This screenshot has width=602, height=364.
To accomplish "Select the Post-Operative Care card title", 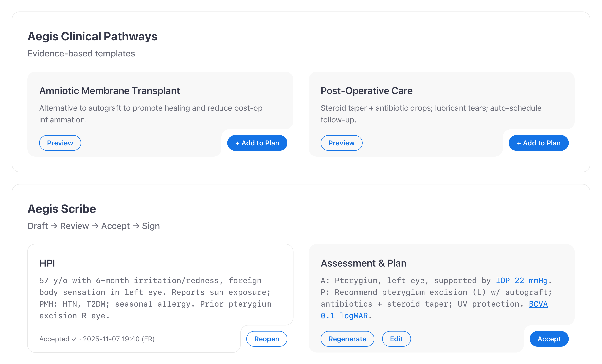I will (x=366, y=91).
